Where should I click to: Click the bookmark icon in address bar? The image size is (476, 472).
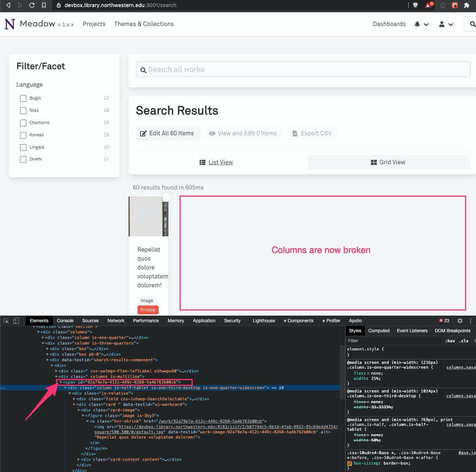pyautogui.click(x=44, y=5)
